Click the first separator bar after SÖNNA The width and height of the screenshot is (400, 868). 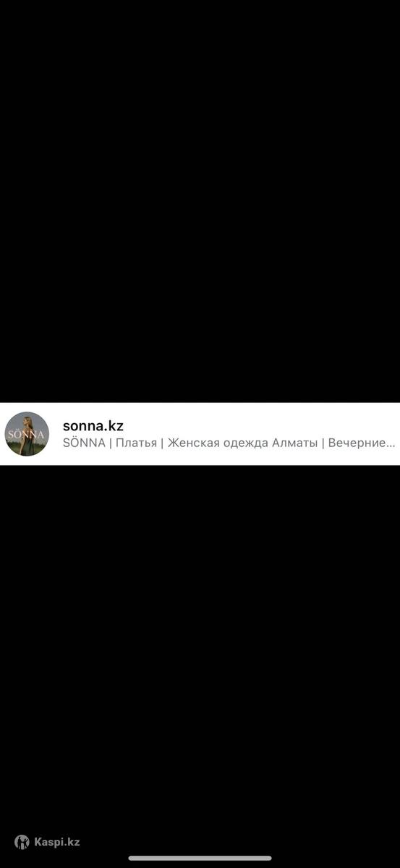coord(111,443)
